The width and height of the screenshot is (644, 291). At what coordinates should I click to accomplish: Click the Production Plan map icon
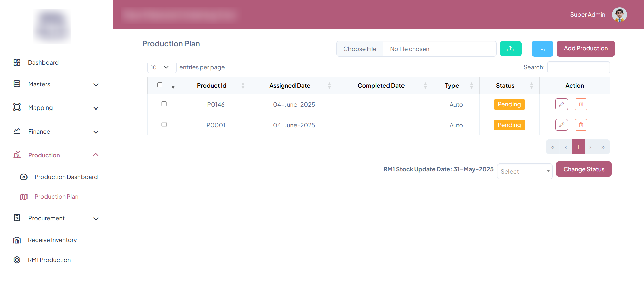coord(24,197)
